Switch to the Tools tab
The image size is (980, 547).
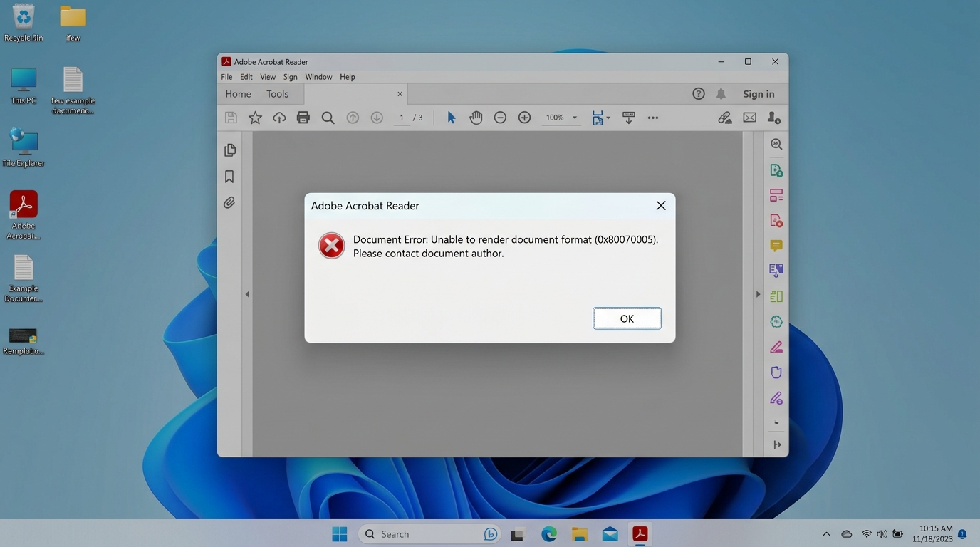point(278,94)
